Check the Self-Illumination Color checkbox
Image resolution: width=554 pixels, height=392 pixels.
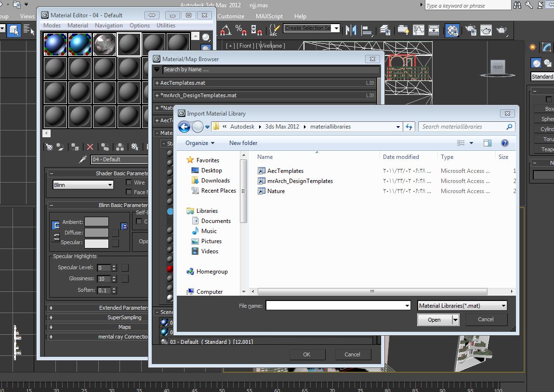139,222
